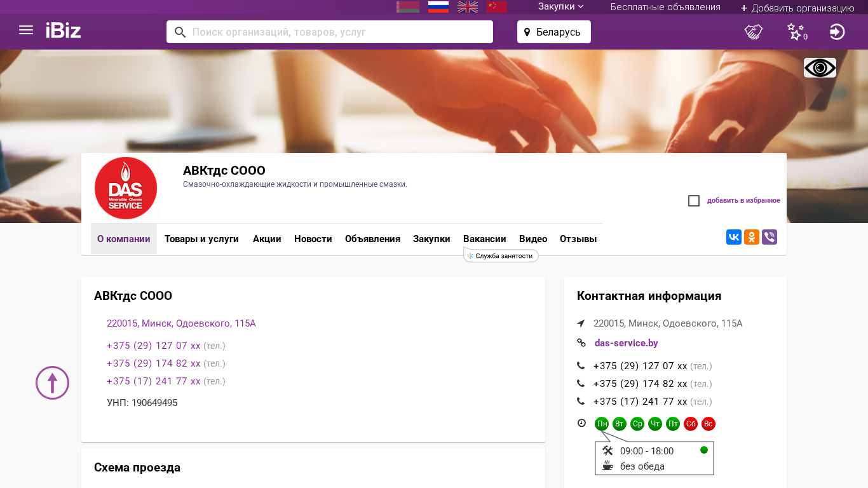Viewport: 868px width, 488px height.
Task: Expand the 'Закупки' top dropdown
Action: [x=560, y=7]
